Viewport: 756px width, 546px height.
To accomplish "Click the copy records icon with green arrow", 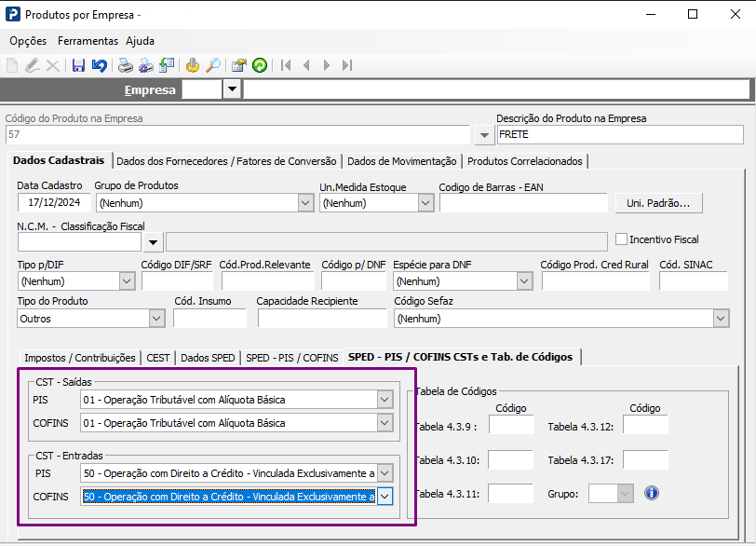I will coord(167,65).
